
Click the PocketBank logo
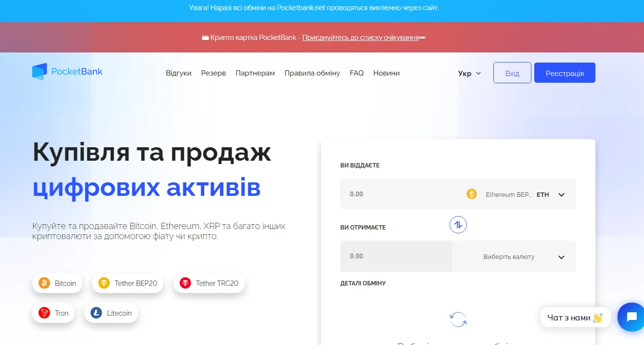click(x=67, y=71)
